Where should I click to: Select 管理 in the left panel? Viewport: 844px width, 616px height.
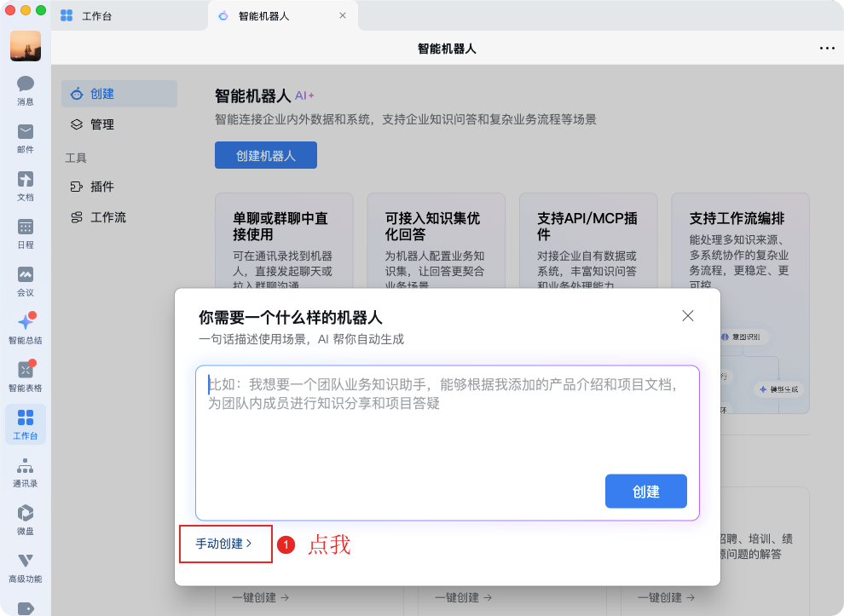(x=101, y=124)
